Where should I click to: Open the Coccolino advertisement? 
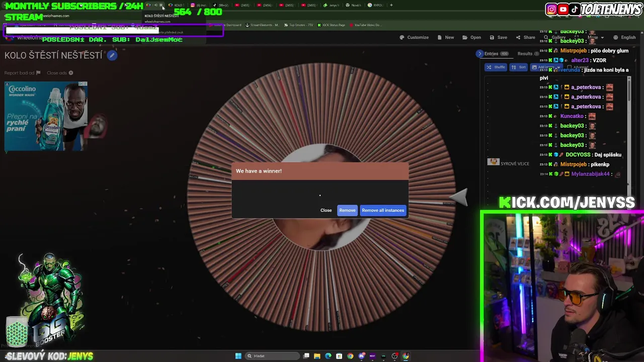coord(46,116)
